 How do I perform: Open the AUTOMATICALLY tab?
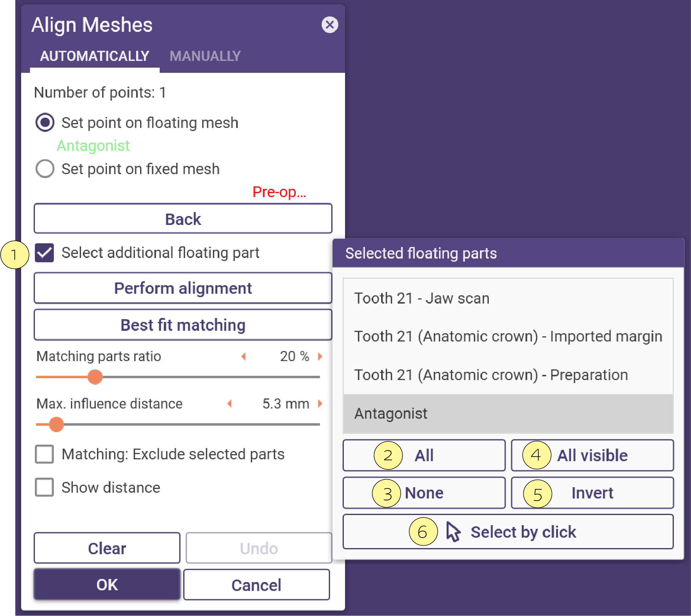(95, 56)
